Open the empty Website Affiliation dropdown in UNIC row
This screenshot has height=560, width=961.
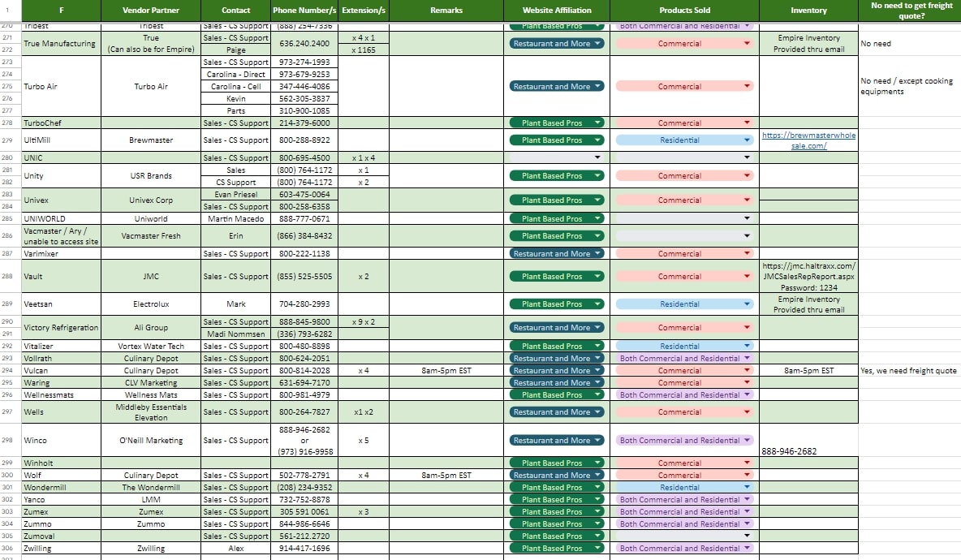tap(557, 157)
